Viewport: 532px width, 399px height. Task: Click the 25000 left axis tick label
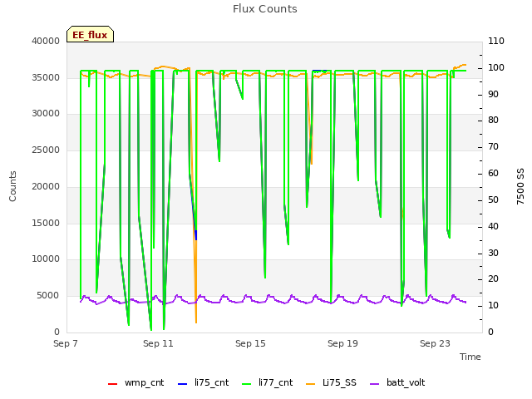point(46,150)
